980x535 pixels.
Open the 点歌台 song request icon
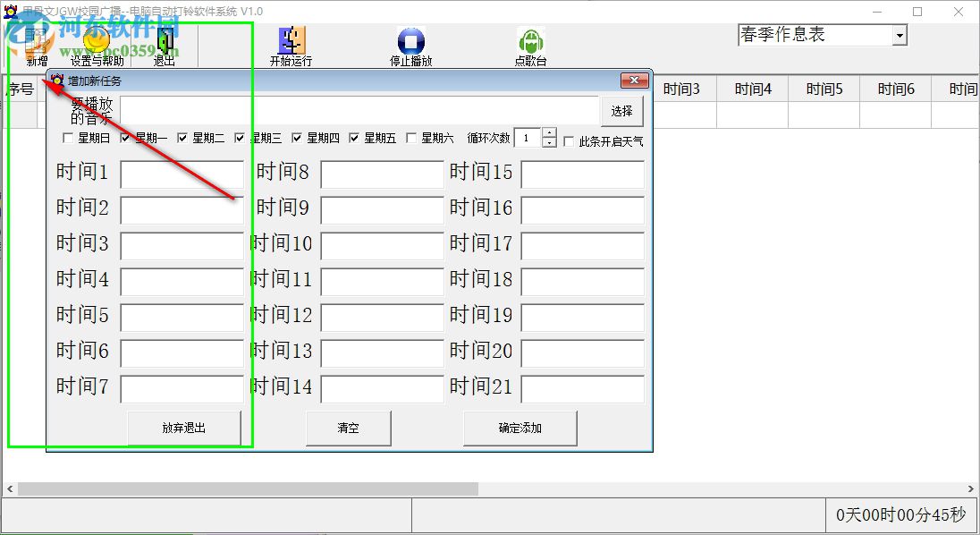click(530, 40)
